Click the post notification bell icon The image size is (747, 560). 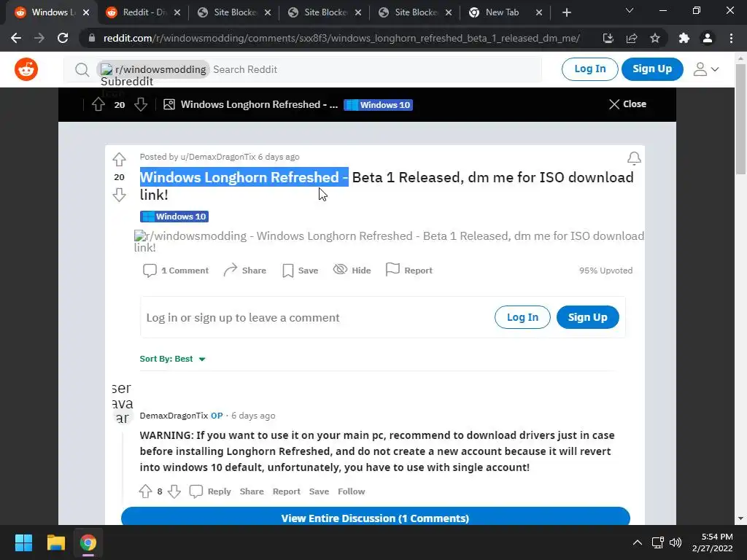634,158
